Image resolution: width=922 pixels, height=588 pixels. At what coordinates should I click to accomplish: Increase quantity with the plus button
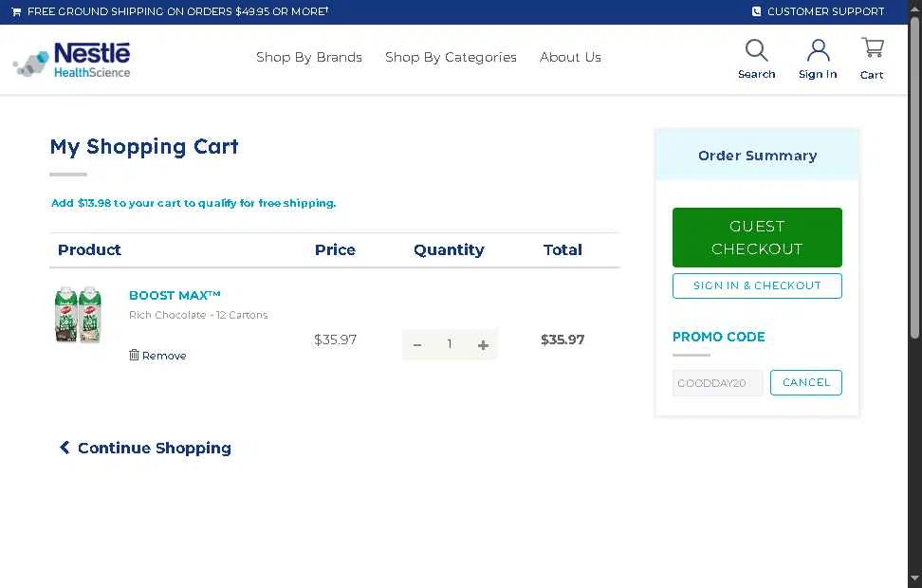pos(483,344)
